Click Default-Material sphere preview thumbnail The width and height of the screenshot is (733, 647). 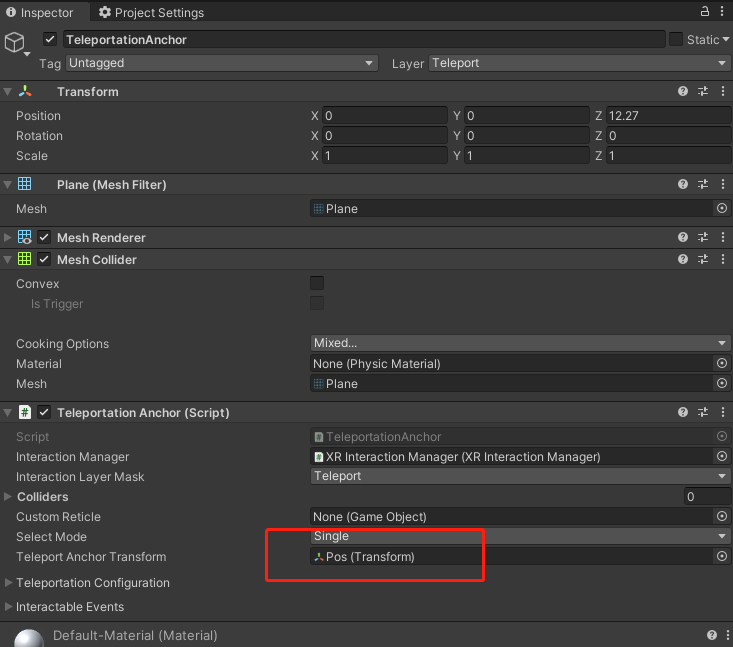coord(29,638)
